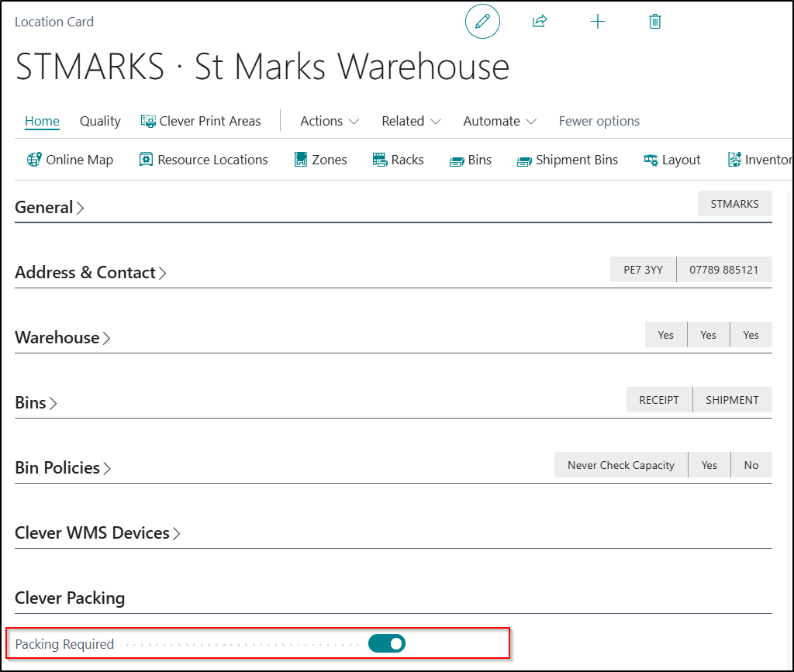
Task: Click the Fewer options link
Action: click(x=599, y=121)
